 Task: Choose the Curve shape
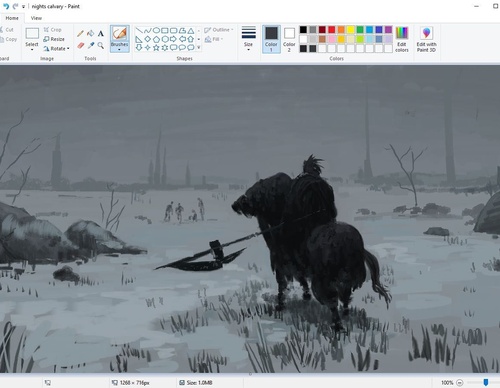(148, 31)
